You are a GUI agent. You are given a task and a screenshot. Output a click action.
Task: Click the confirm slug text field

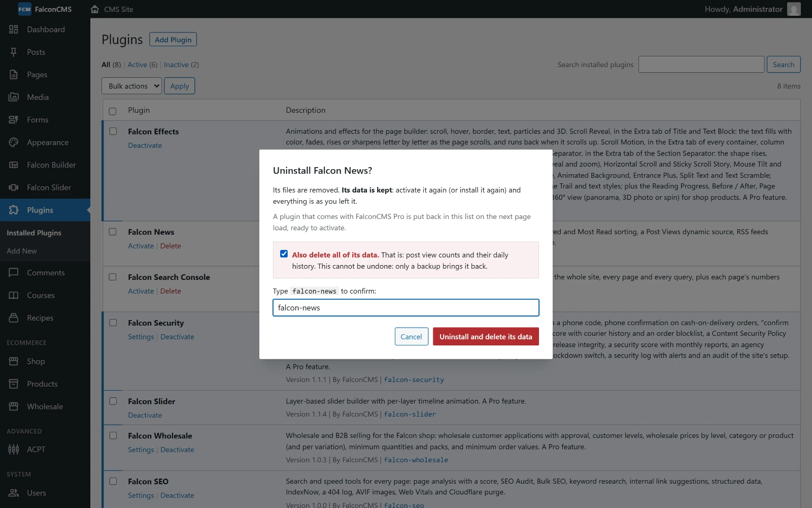coord(406,308)
